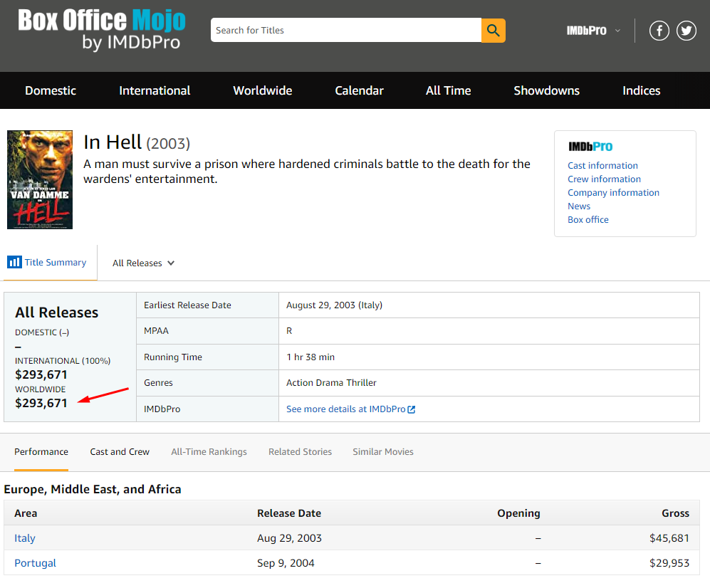The width and height of the screenshot is (710, 588).
Task: Switch to the Related Stories tab
Action: [301, 452]
